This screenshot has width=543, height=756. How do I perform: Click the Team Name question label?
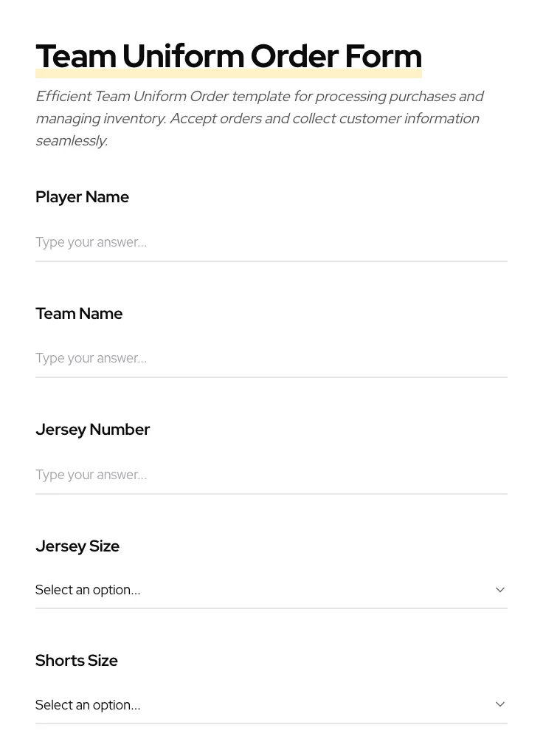79,314
